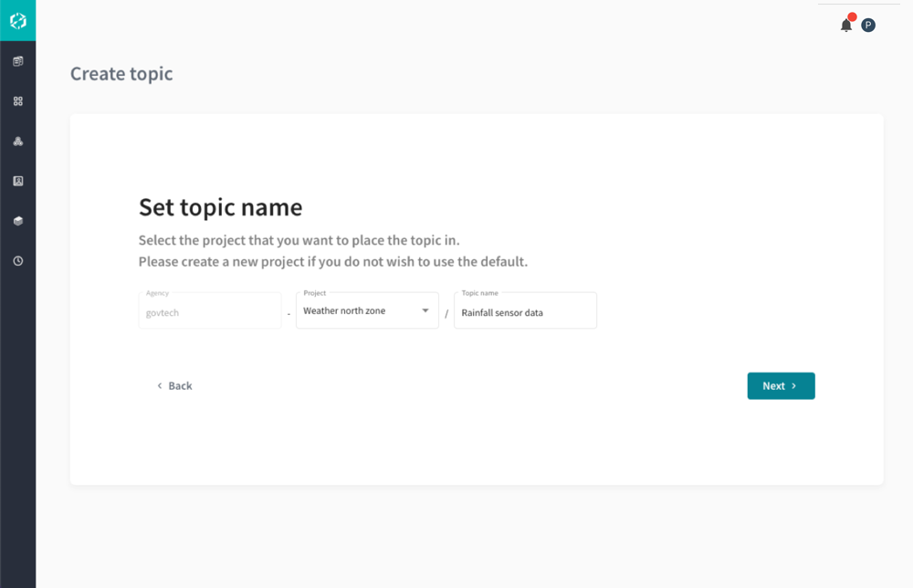Proceed with the Next button
Image resolution: width=913 pixels, height=588 pixels.
[781, 386]
